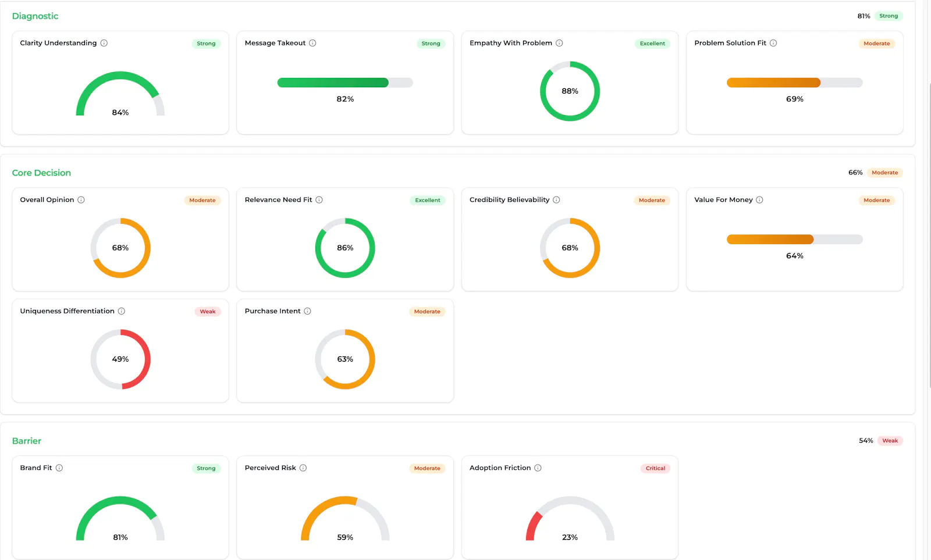Click the Uniqueness Differentiation 49% donut

click(120, 359)
